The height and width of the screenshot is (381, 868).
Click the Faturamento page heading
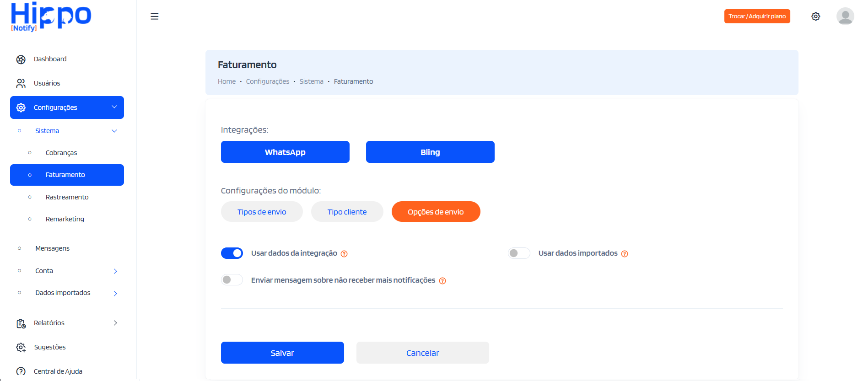coord(247,65)
